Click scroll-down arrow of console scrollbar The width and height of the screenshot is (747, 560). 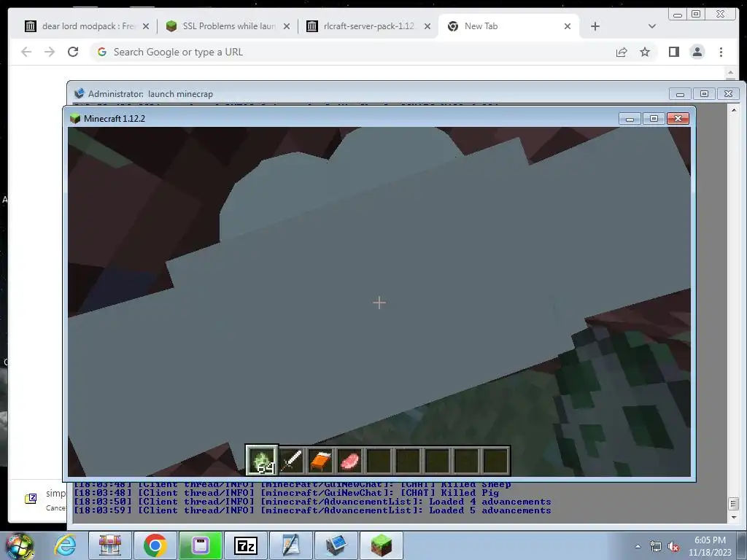coord(734,517)
